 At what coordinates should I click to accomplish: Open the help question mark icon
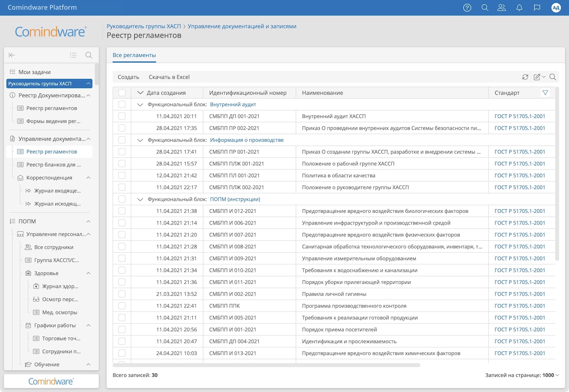[467, 8]
